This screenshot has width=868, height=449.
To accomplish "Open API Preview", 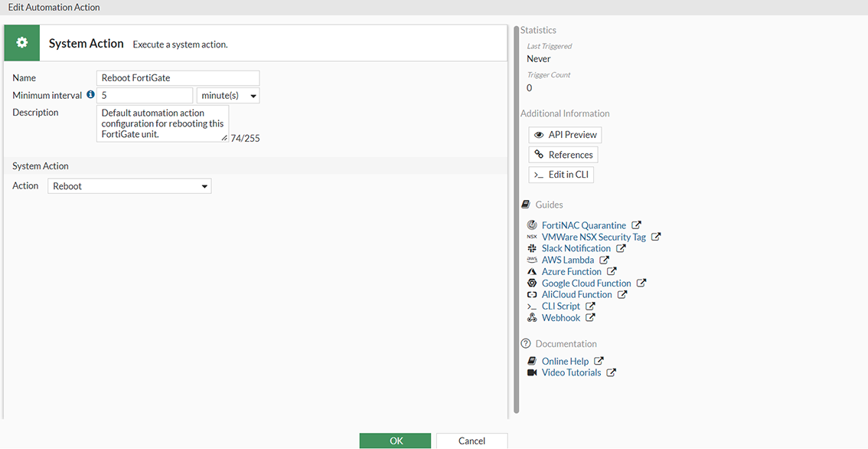I will 565,135.
